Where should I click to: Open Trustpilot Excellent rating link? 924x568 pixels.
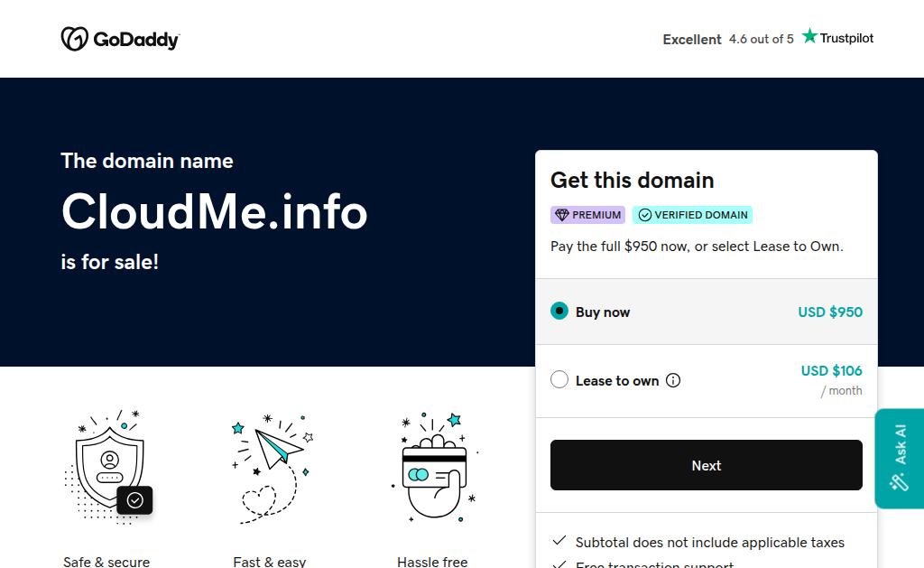pos(768,38)
